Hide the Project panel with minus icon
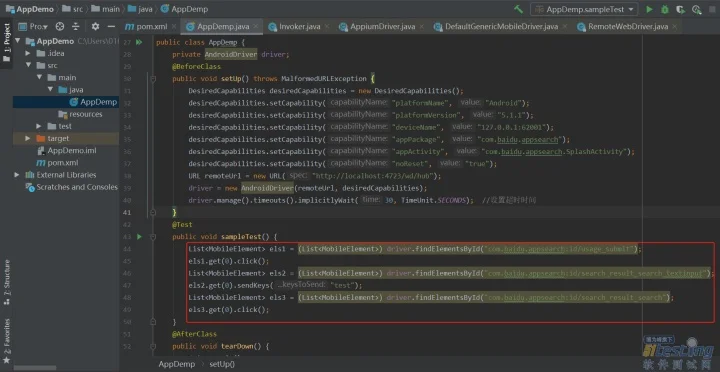The width and height of the screenshot is (720, 372). pyautogui.click(x=111, y=27)
